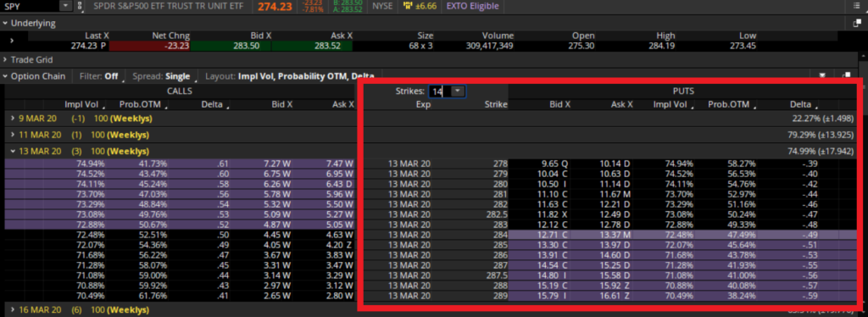Click the underlying Bid X value 283.50

click(247, 46)
